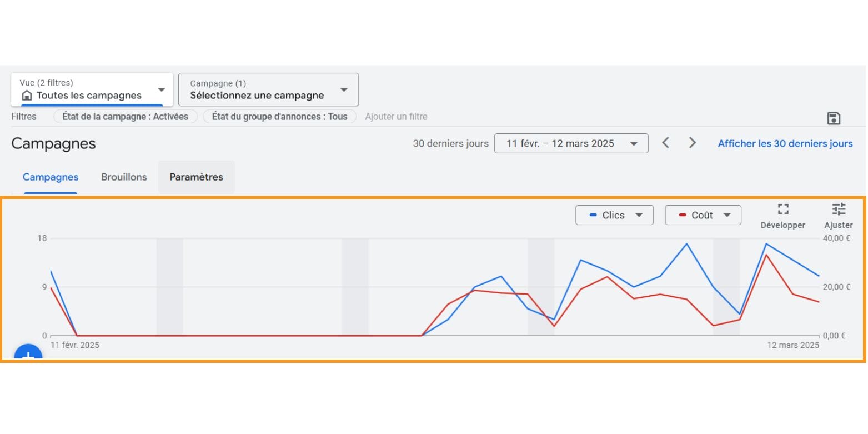
Task: Open the date range picker dropdown
Action: 571,143
